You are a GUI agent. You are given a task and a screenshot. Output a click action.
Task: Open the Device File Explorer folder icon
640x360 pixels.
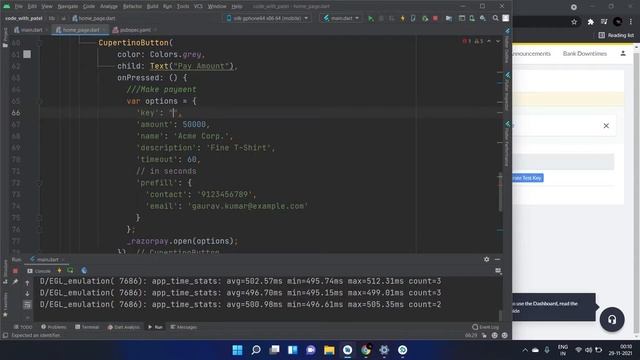tap(449, 18)
